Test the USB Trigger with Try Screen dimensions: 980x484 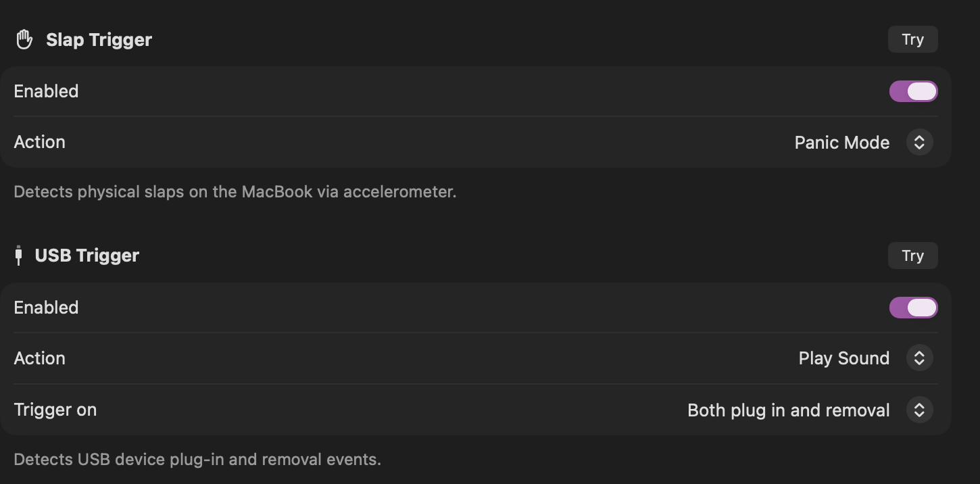(912, 256)
